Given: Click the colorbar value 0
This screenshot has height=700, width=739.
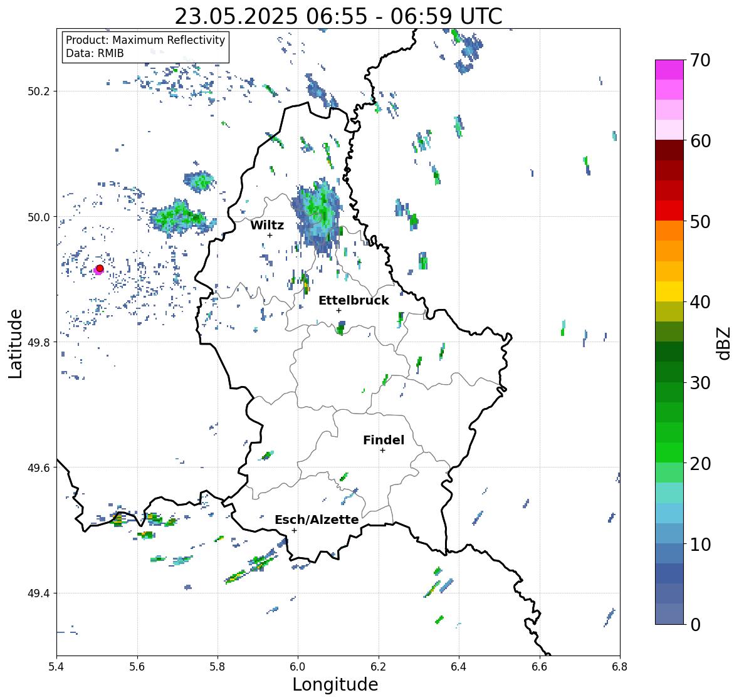Looking at the screenshot, I should tap(695, 625).
